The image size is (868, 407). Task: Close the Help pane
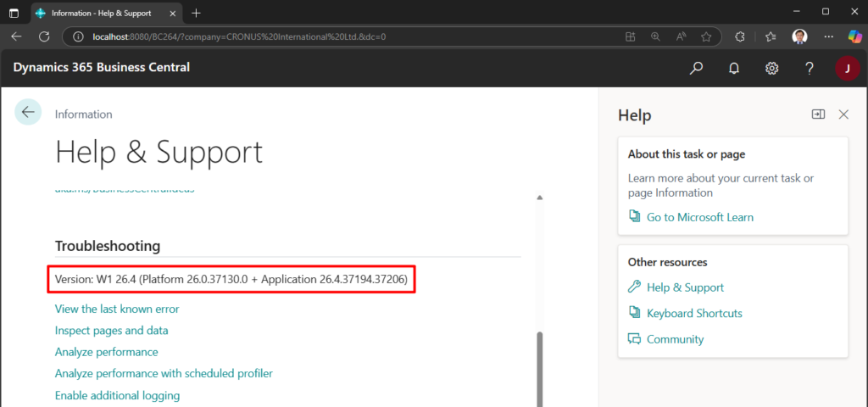click(x=843, y=114)
